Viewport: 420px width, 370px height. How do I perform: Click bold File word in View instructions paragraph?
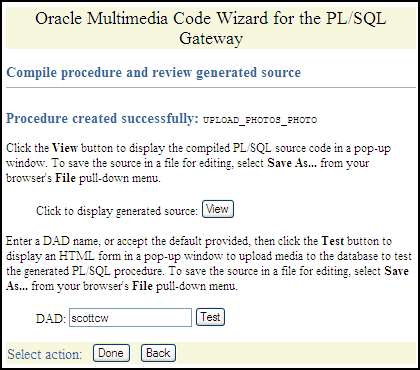click(65, 178)
